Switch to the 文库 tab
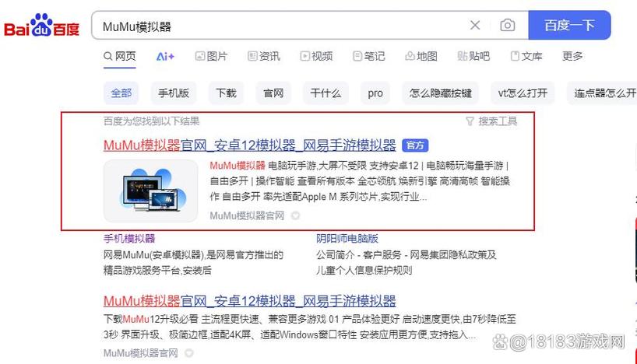The height and width of the screenshot is (364, 637). pyautogui.click(x=526, y=56)
